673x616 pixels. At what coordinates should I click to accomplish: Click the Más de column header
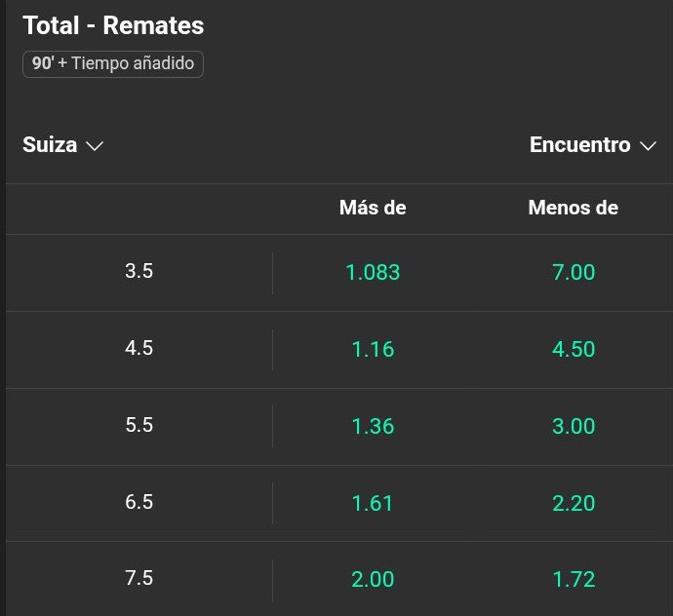click(x=373, y=208)
